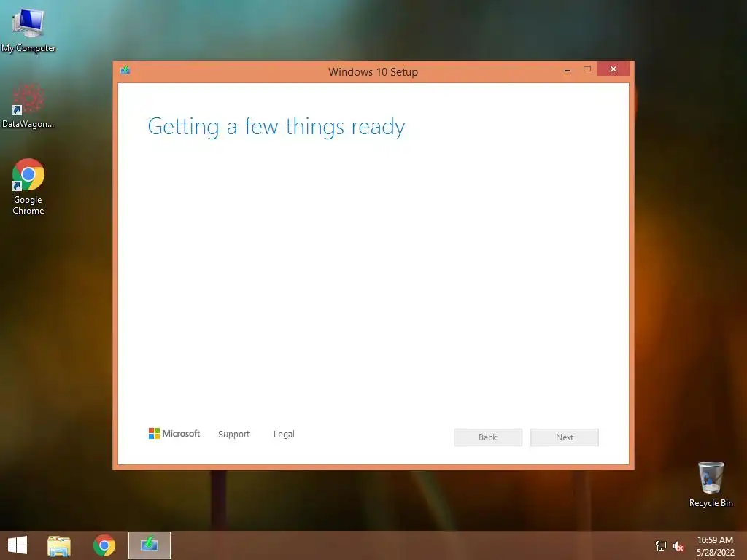Select the Windows 10 Setup taskbar button
The image size is (747, 560).
click(150, 545)
